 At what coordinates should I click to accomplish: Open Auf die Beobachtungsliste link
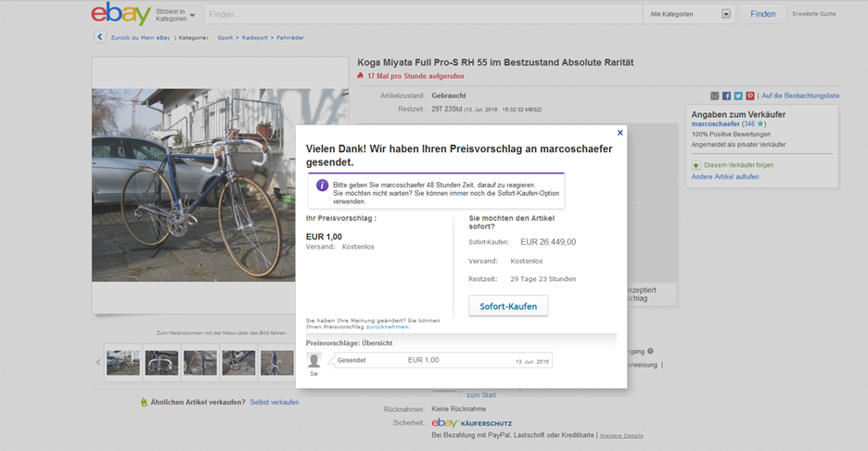800,96
